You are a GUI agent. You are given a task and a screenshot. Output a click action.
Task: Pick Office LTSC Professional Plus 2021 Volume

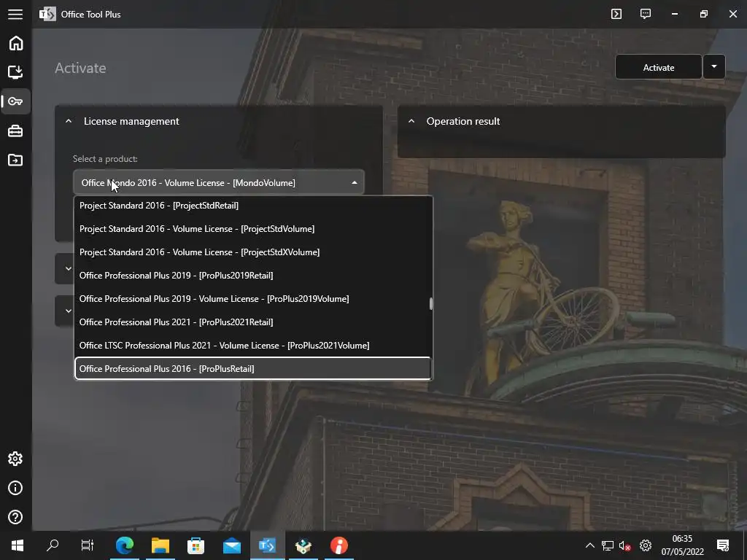(x=252, y=345)
